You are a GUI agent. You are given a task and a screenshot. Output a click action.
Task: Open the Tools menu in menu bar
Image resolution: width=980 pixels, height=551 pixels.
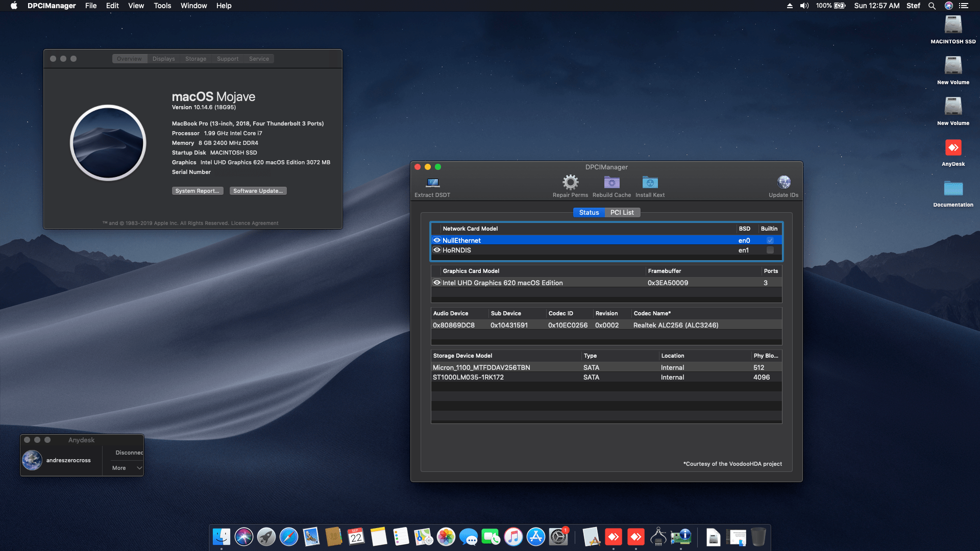(162, 6)
